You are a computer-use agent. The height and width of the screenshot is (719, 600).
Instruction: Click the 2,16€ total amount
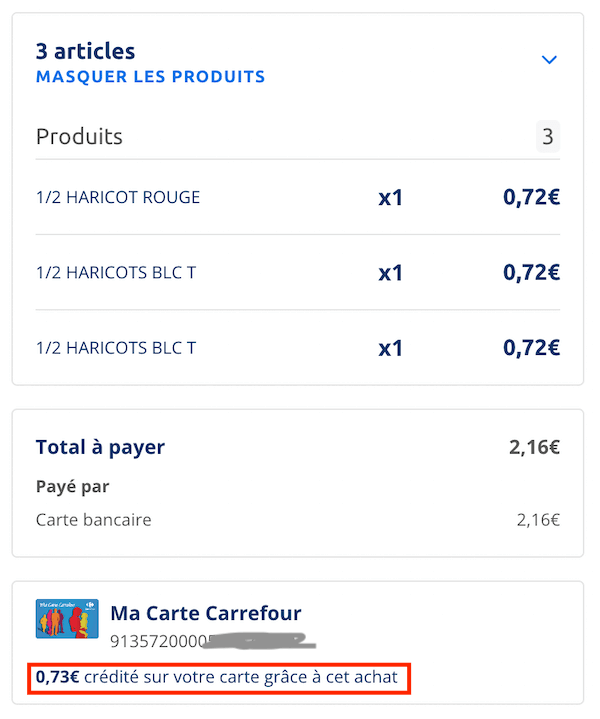[x=534, y=447]
